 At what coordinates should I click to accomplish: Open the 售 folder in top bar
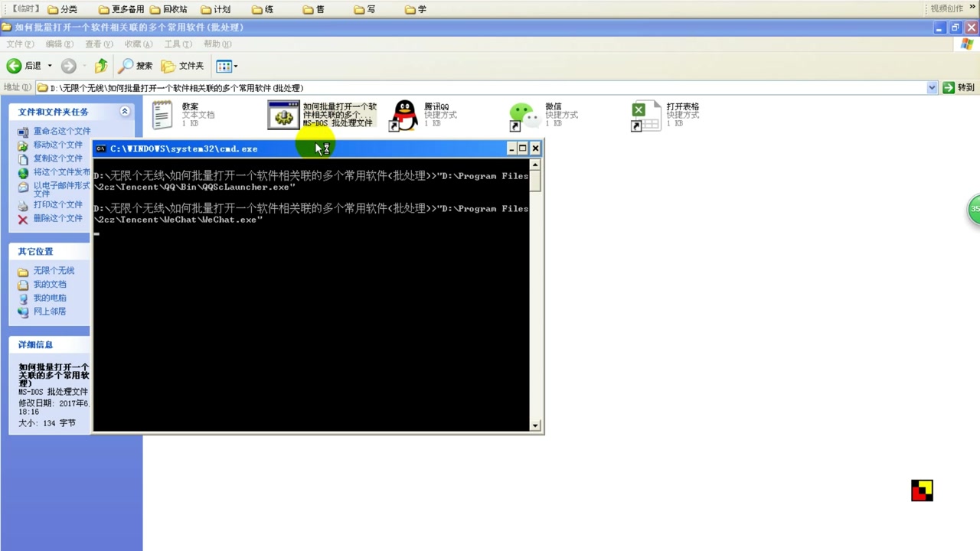[313, 9]
